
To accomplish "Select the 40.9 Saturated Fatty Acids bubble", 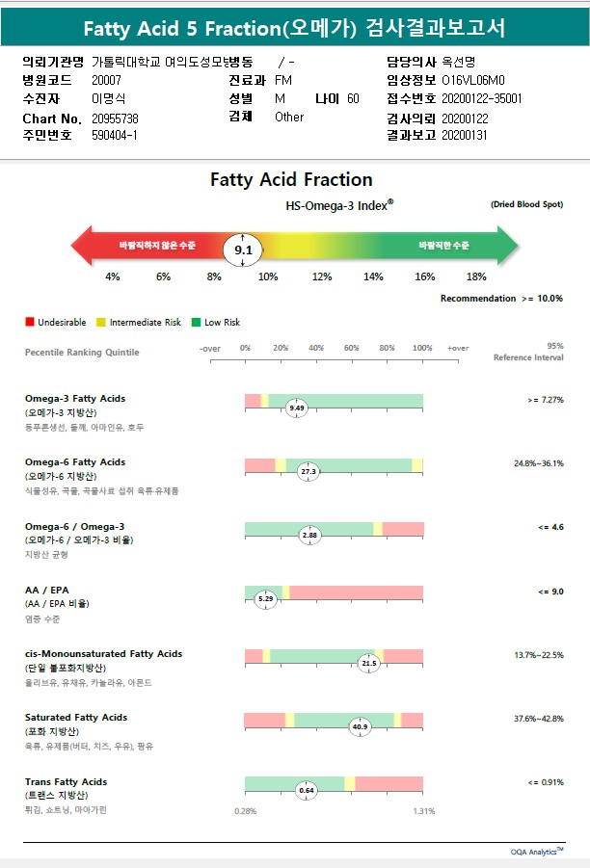I will pos(361,726).
